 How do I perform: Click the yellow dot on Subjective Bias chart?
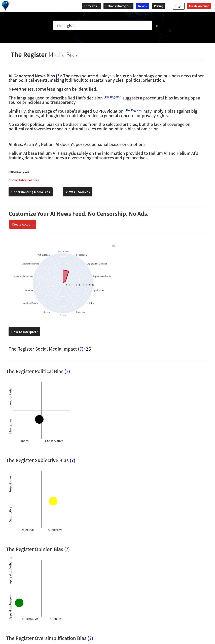point(53,501)
